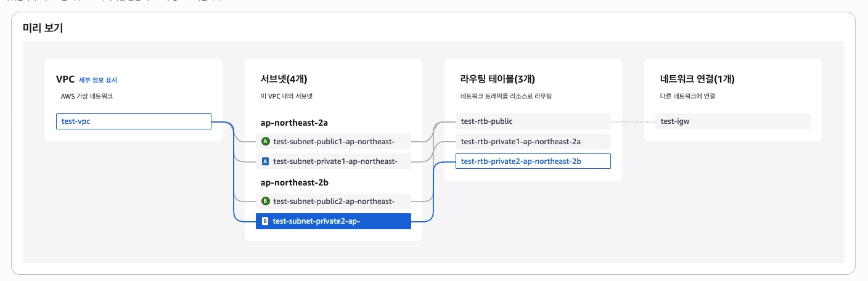868x281 pixels.
Task: Select test-subnet-public1-ap-northeast- subnet row
Action: click(334, 142)
